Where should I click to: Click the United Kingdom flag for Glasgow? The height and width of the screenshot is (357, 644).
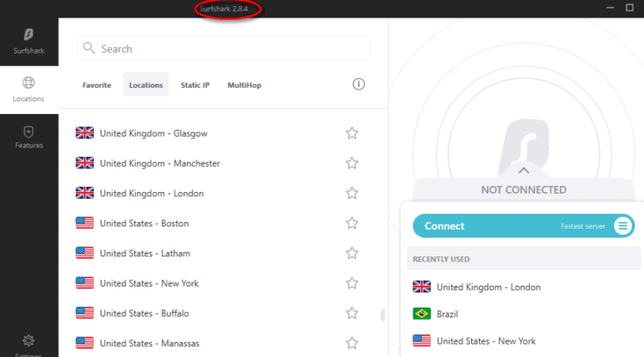tap(85, 133)
